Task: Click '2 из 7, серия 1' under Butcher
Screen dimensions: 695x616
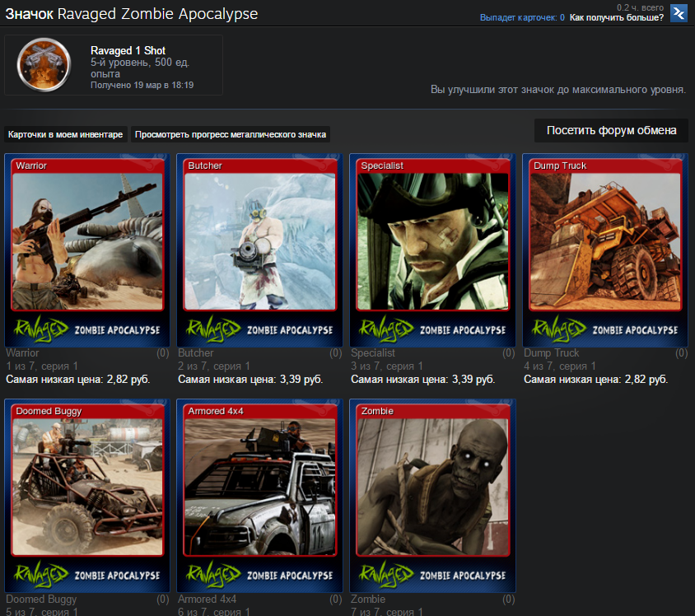Action: click(214, 366)
